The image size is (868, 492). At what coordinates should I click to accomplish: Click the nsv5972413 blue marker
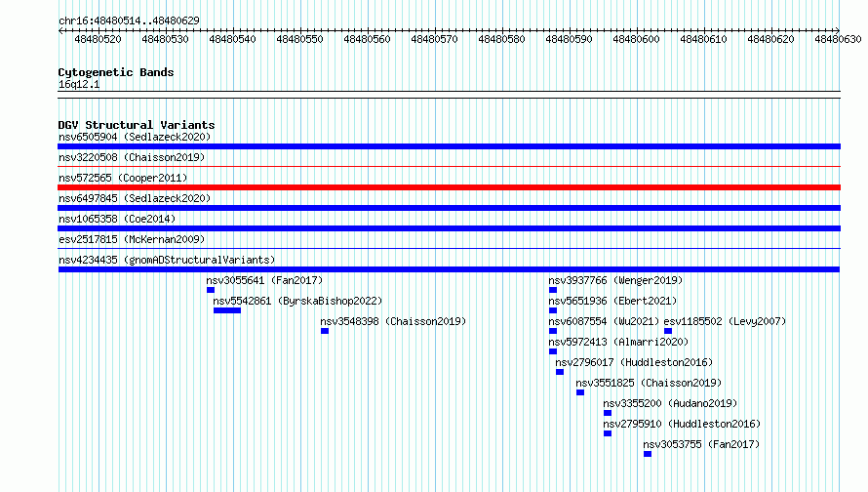(553, 351)
